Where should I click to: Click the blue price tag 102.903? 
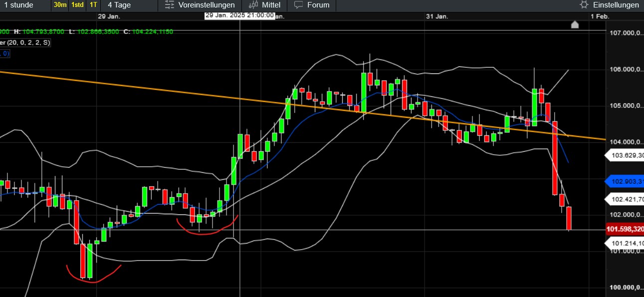(x=625, y=182)
